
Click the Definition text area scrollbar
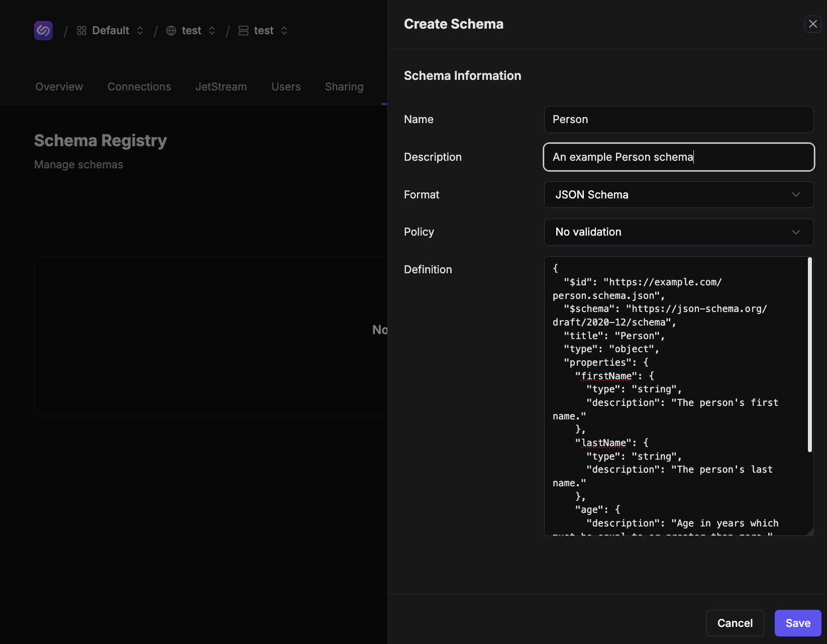[809, 355]
